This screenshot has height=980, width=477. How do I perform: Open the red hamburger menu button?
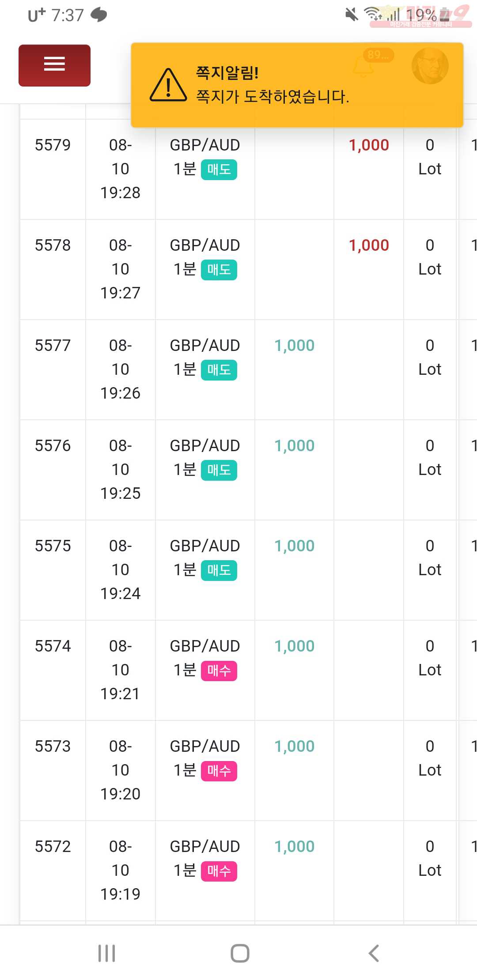pos(54,65)
